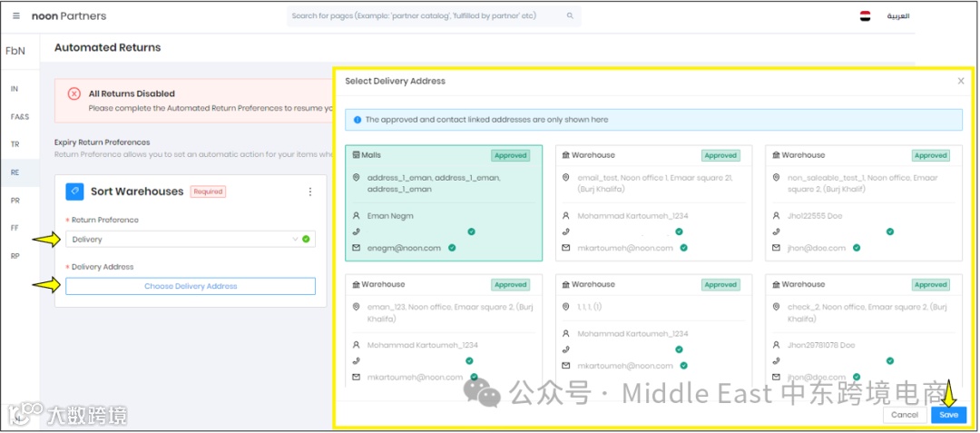The height and width of the screenshot is (433, 980).
Task: Click warehouse icon on eman_123 card
Action: tap(357, 284)
